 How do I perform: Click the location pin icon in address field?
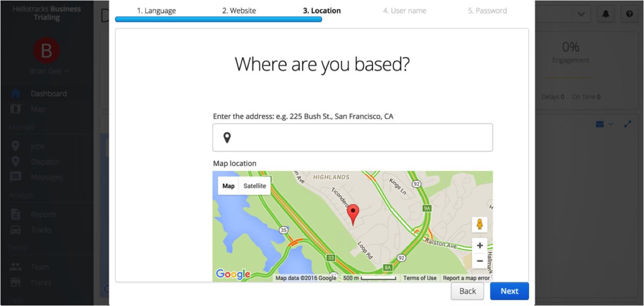pyautogui.click(x=227, y=138)
